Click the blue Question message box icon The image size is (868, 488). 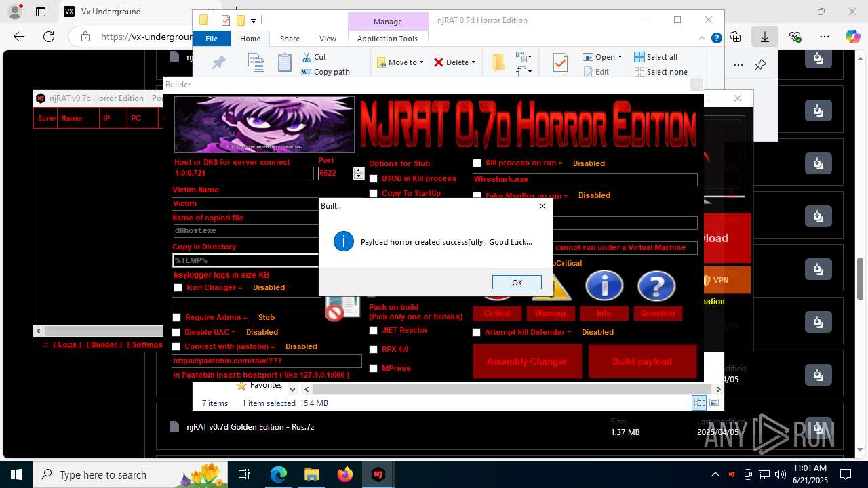tap(656, 286)
